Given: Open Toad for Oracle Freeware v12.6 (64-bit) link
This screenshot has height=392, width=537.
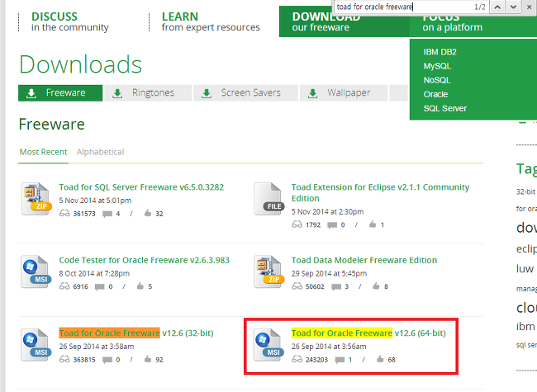Looking at the screenshot, I should pos(368,333).
